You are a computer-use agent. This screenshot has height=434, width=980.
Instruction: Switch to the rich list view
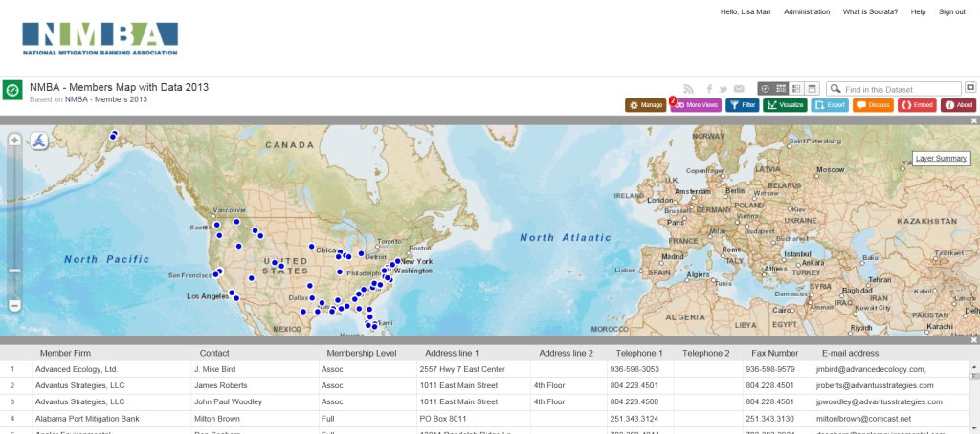coord(796,88)
